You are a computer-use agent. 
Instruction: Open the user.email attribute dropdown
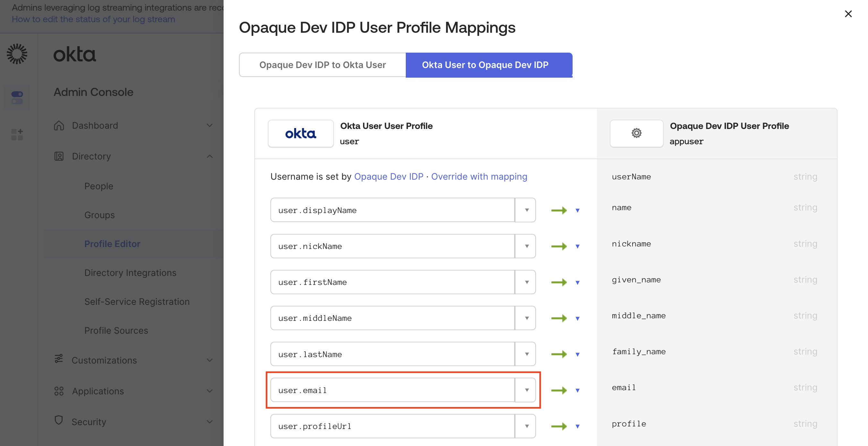tap(526, 390)
